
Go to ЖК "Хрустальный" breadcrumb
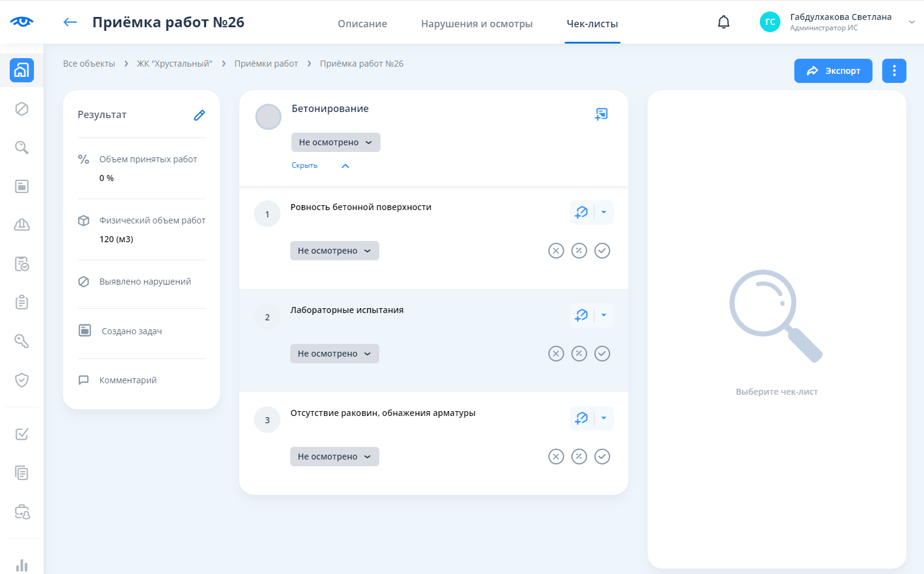click(x=174, y=64)
